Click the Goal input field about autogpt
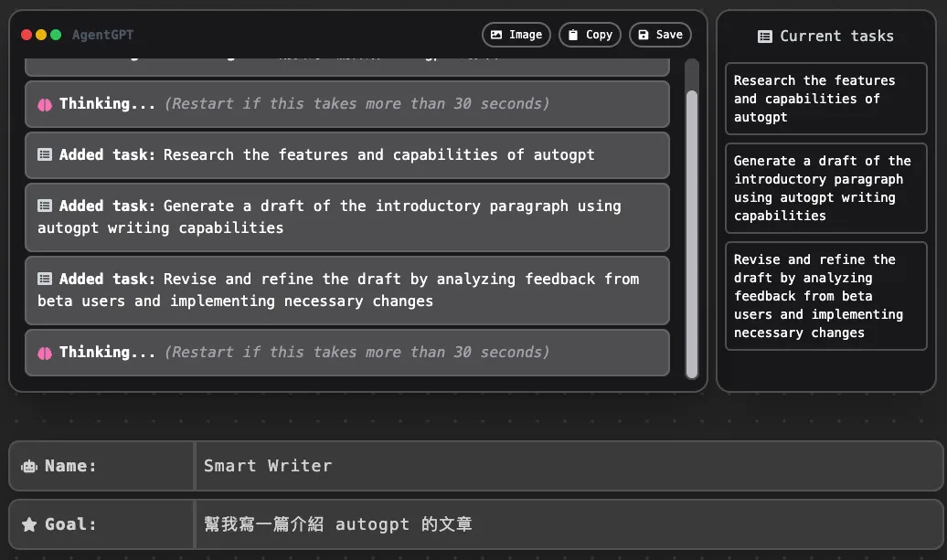The width and height of the screenshot is (947, 560). pos(568,524)
